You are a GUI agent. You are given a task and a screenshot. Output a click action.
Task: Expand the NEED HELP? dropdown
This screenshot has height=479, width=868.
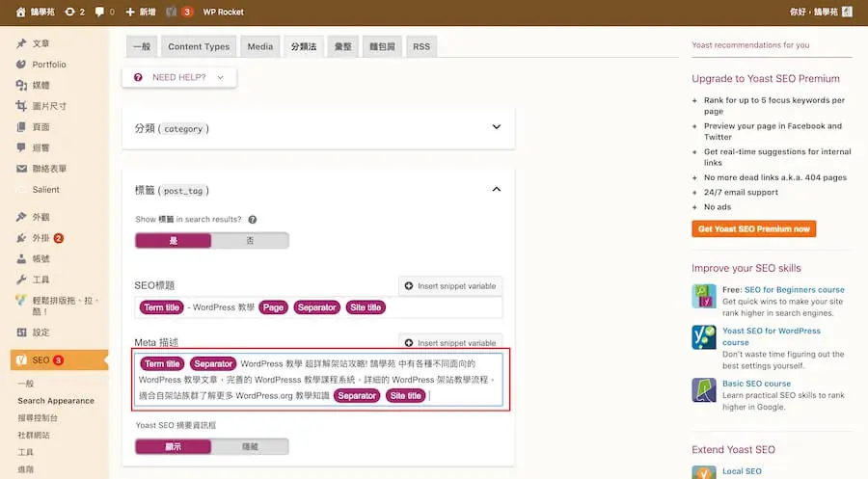click(x=179, y=77)
